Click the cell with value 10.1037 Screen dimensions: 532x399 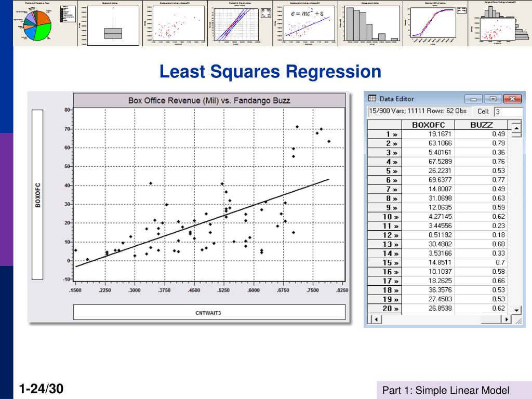click(x=428, y=271)
